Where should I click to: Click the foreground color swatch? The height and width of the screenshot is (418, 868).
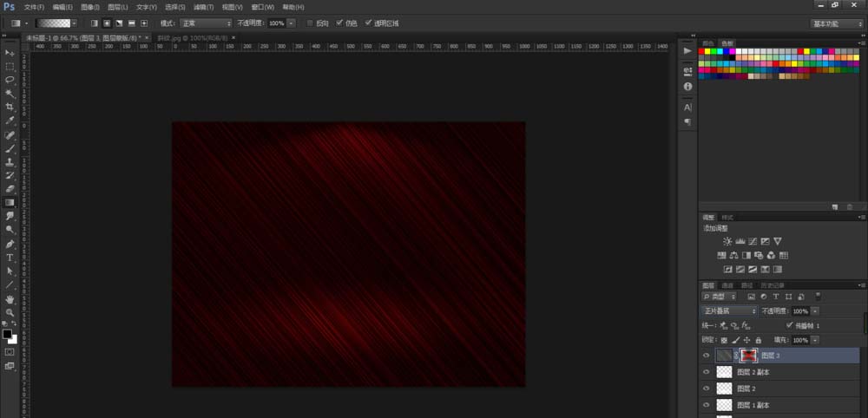pos(7,333)
